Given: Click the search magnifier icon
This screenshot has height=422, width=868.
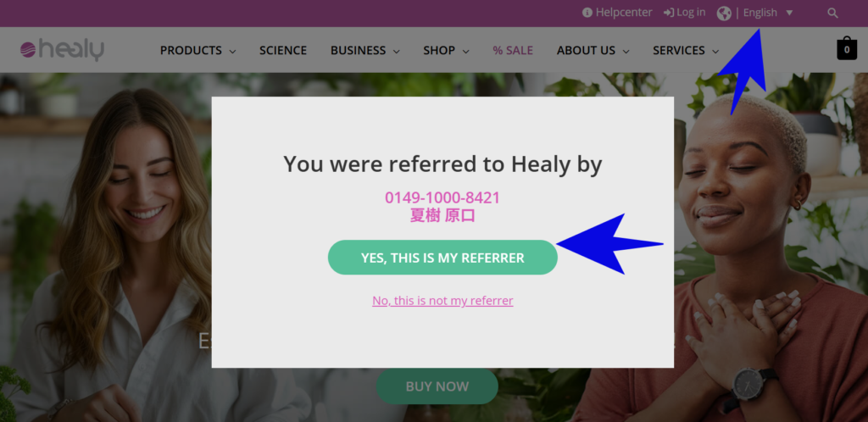Looking at the screenshot, I should [x=832, y=13].
